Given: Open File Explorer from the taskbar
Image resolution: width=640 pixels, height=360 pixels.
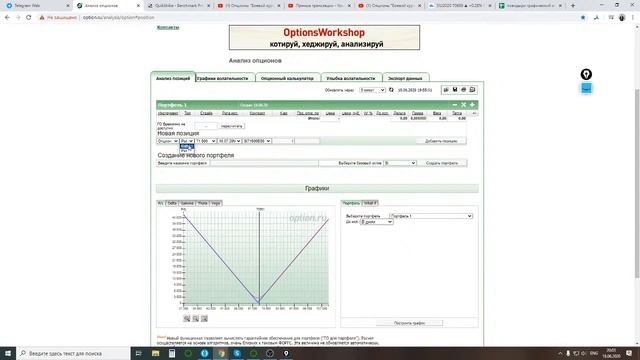Looking at the screenshot, I should (x=156, y=353).
